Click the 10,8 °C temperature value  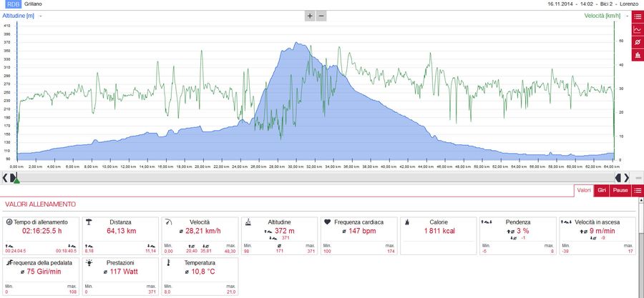(x=203, y=272)
